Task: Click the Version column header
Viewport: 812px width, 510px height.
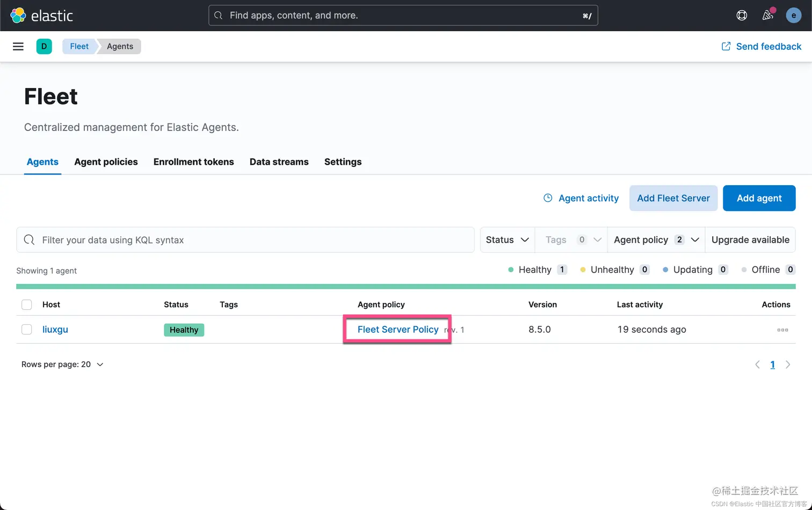Action: pyautogui.click(x=542, y=304)
